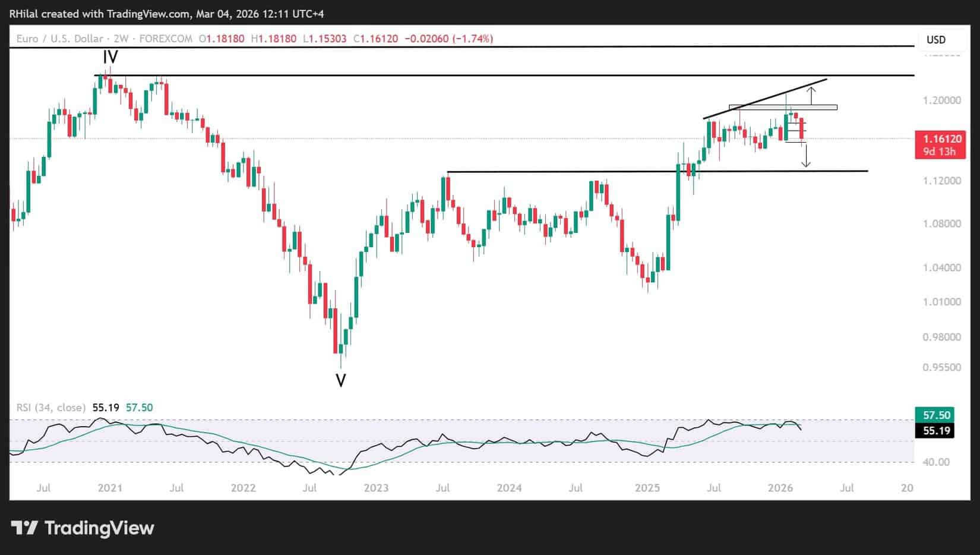The image size is (980, 555).
Task: Select the V wave label at chart low
Action: 340,380
